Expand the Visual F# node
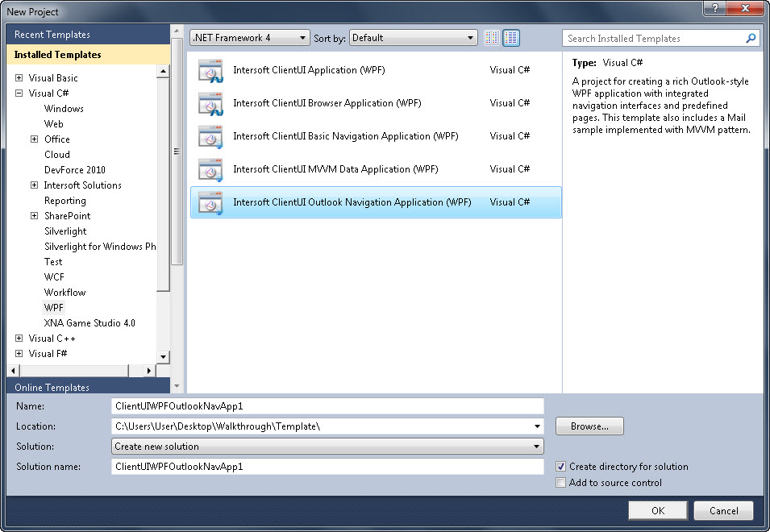Screen dimensions: 770x532 19,353
